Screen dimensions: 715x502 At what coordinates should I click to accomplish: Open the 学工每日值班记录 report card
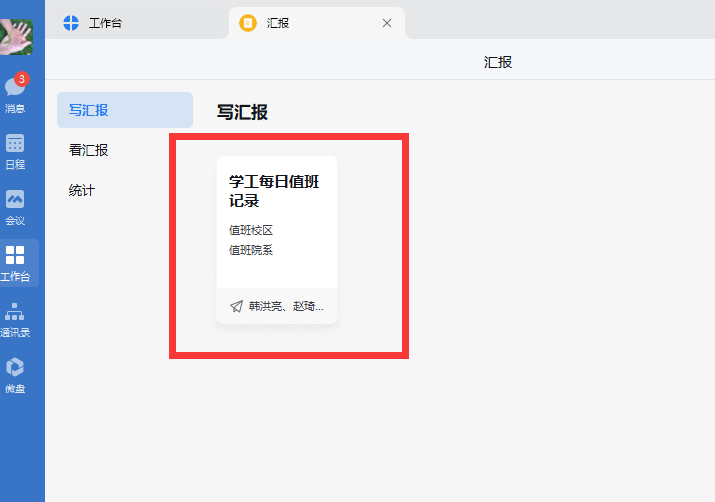(x=277, y=240)
